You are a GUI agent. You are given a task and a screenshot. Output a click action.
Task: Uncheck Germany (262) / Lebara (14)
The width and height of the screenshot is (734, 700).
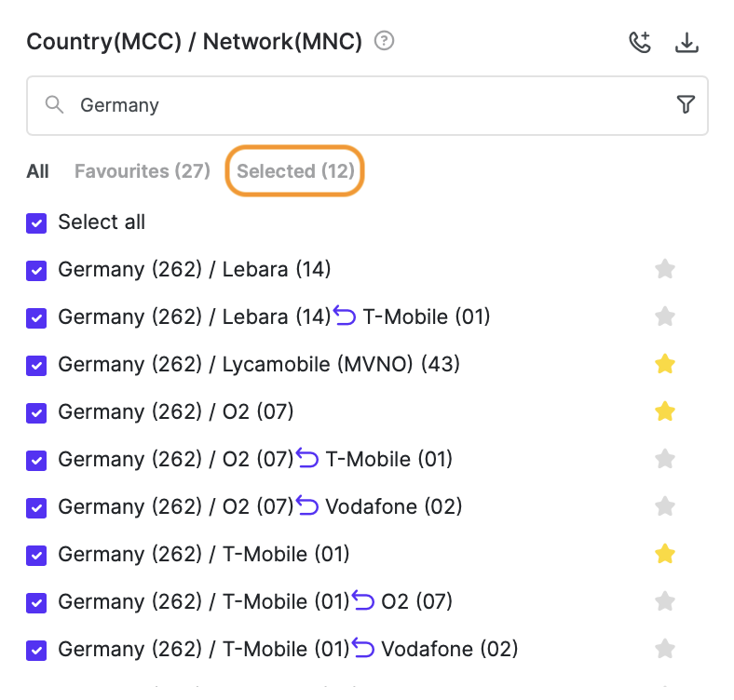pyautogui.click(x=36, y=271)
